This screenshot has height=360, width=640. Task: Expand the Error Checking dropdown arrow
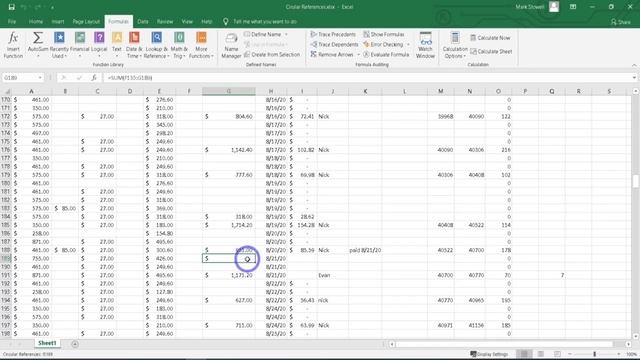(x=408, y=44)
